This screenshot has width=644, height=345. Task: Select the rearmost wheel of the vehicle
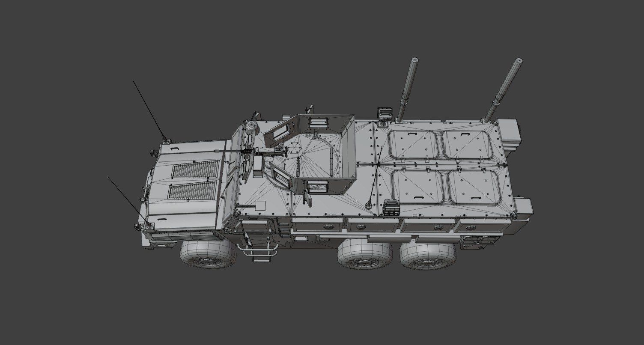tap(428, 256)
